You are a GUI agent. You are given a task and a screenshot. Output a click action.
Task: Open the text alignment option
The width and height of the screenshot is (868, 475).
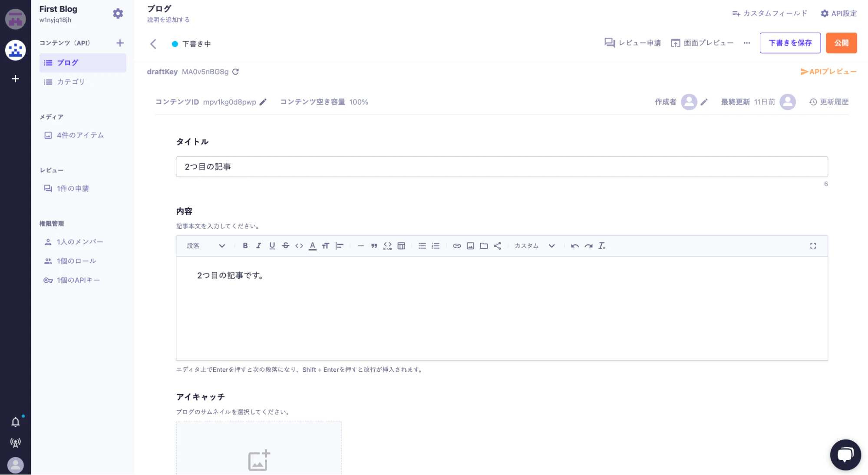(340, 246)
